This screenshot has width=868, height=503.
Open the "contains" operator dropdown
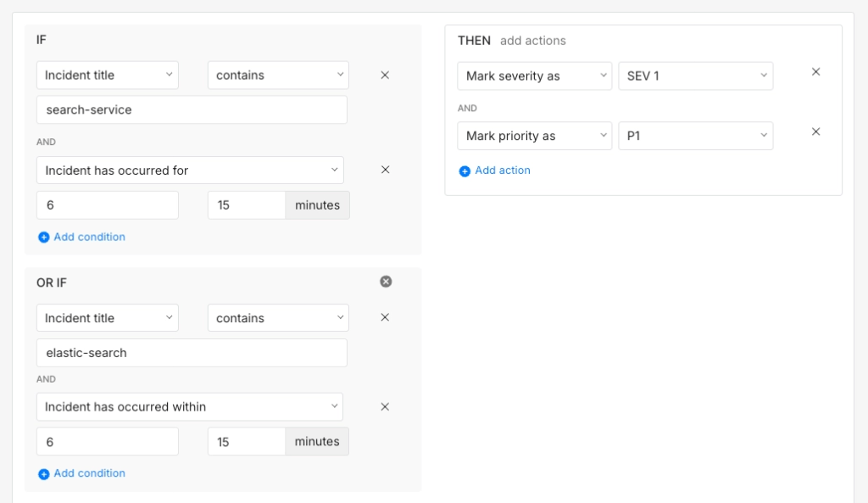(278, 75)
